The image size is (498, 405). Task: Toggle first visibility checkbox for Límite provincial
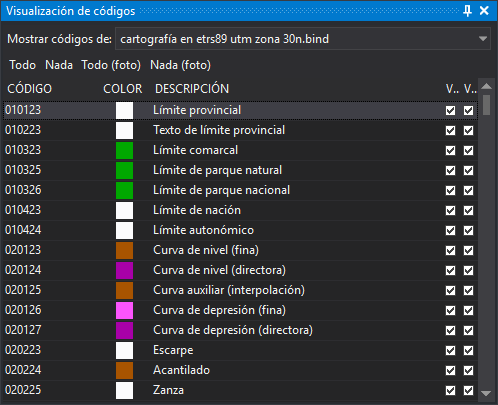pos(450,110)
